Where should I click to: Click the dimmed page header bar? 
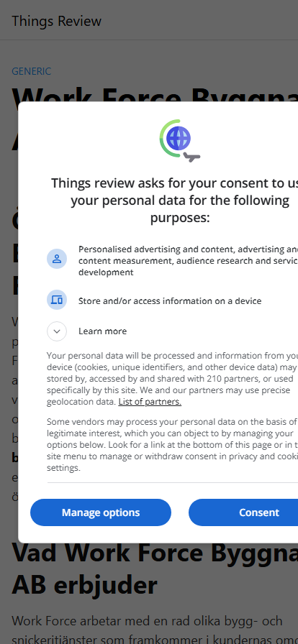click(x=149, y=20)
